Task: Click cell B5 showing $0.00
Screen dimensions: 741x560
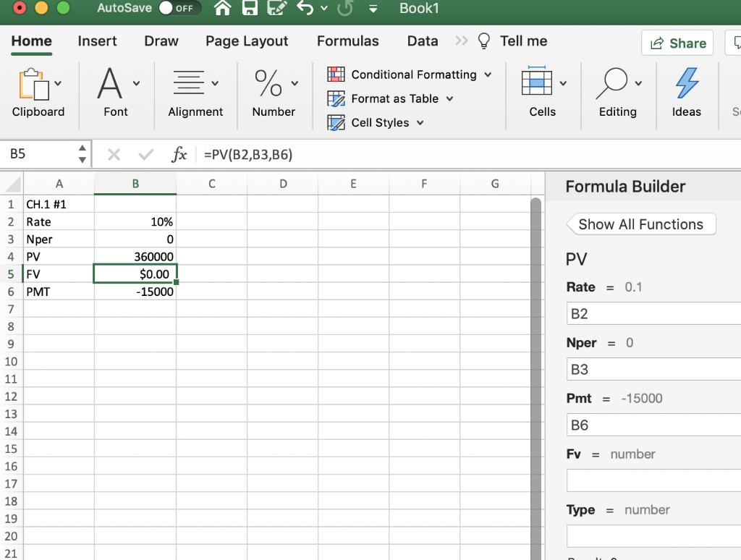Action: point(135,274)
